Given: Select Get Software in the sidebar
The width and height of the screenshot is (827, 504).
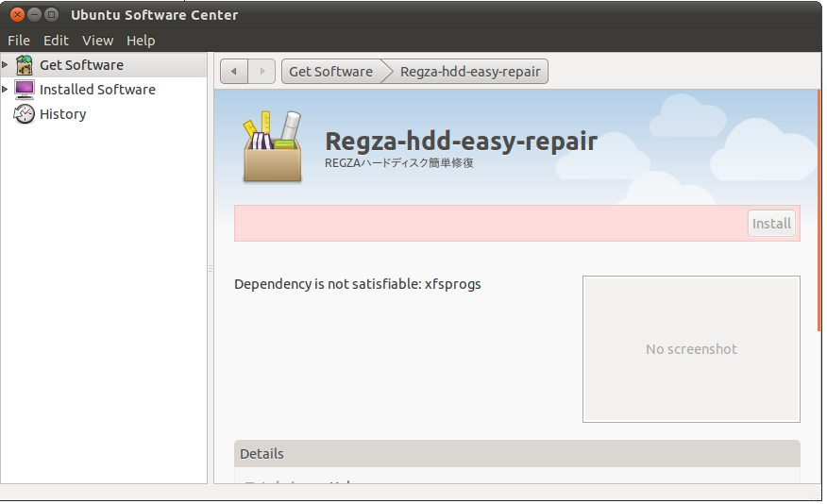Looking at the screenshot, I should 104,65.
